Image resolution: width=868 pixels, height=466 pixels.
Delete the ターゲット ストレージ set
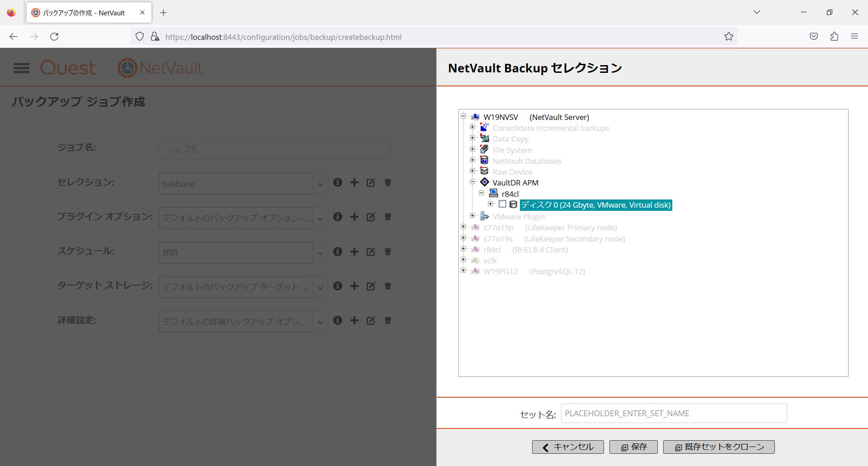click(388, 286)
